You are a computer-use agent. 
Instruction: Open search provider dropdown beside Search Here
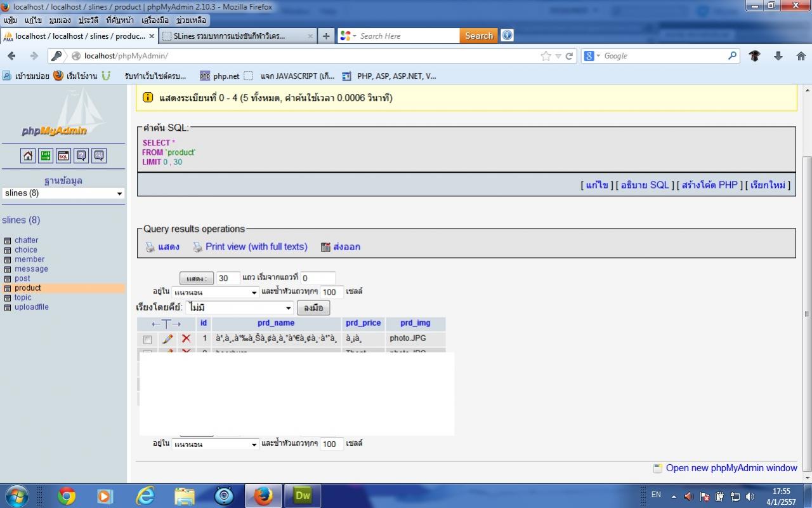click(349, 36)
